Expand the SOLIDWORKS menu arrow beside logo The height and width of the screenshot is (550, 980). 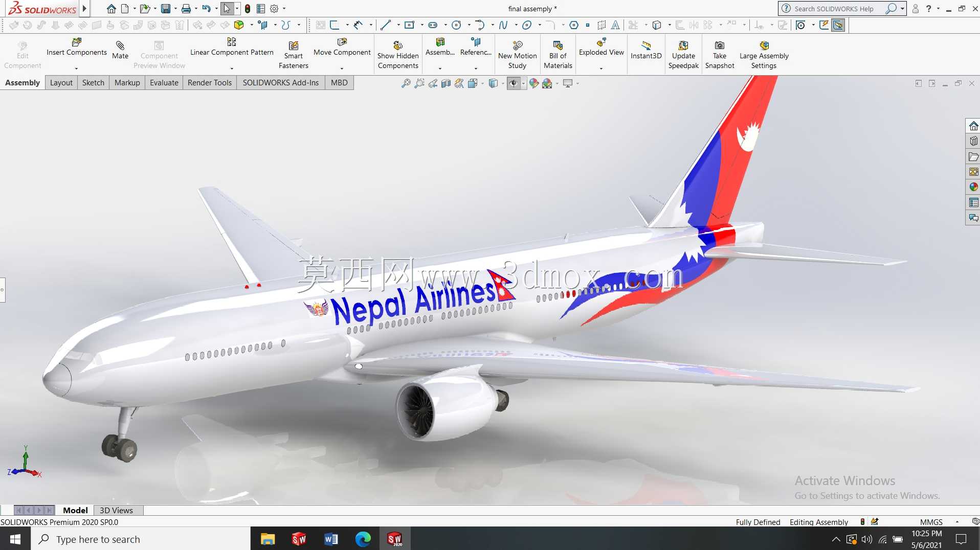coord(84,9)
